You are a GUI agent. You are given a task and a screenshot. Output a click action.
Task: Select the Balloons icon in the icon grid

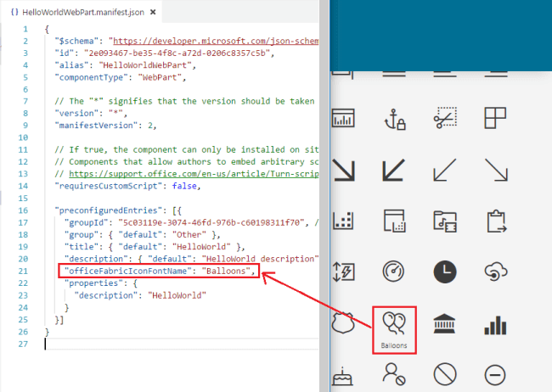(394, 323)
